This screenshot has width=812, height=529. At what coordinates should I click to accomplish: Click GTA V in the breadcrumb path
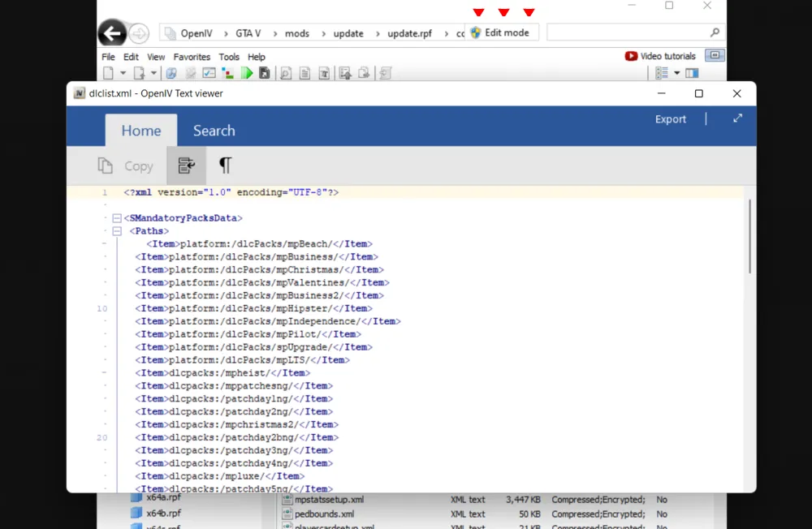coord(248,33)
